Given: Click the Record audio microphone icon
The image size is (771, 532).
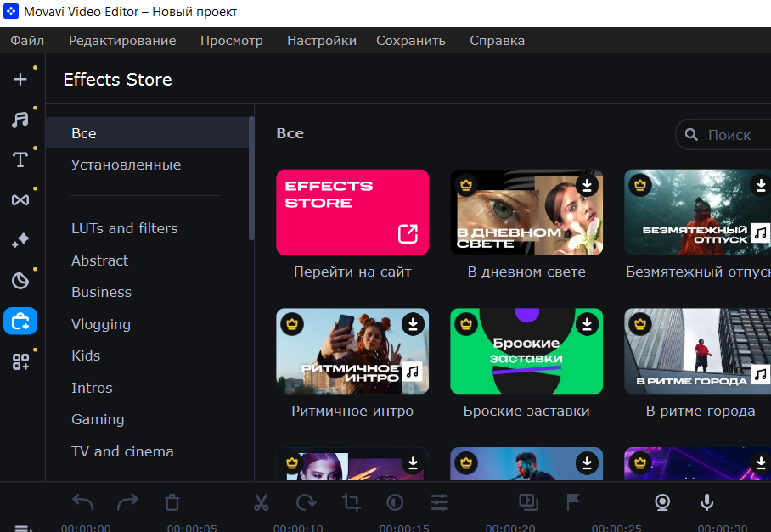Looking at the screenshot, I should coord(706,502).
